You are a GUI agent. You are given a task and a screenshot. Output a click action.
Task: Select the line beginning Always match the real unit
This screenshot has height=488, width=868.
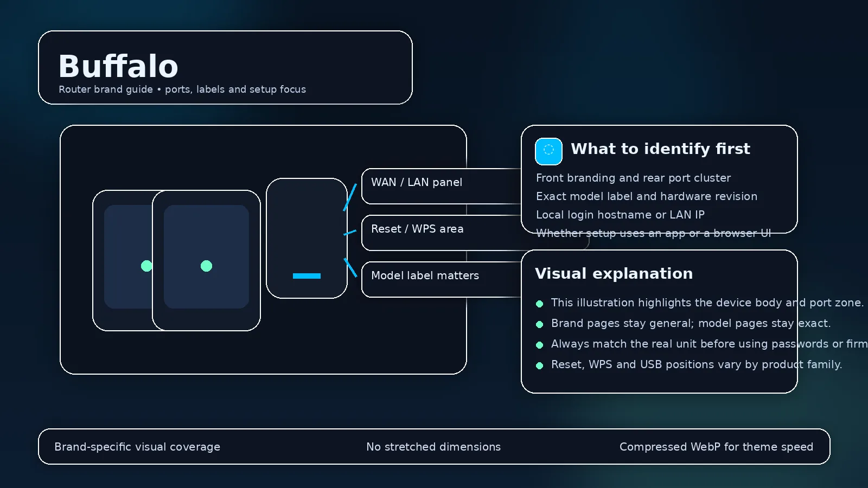(709, 344)
